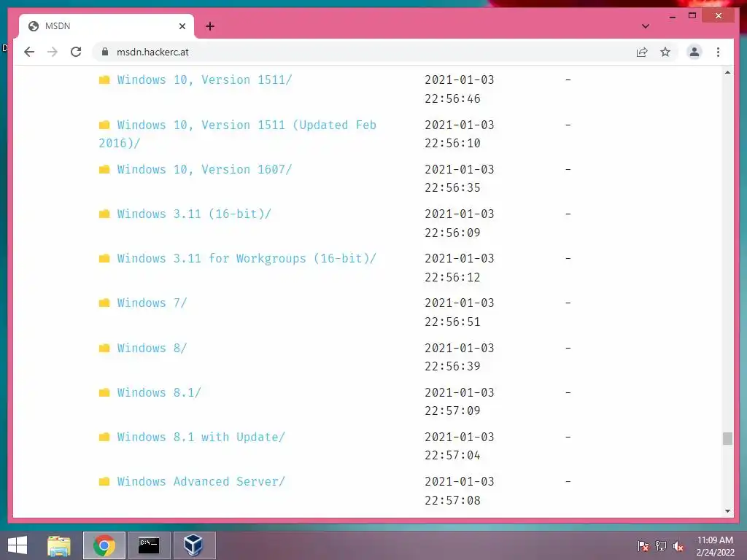The height and width of the screenshot is (560, 747).
Task: Folder icon next to Windows 8/
Action: 104,348
